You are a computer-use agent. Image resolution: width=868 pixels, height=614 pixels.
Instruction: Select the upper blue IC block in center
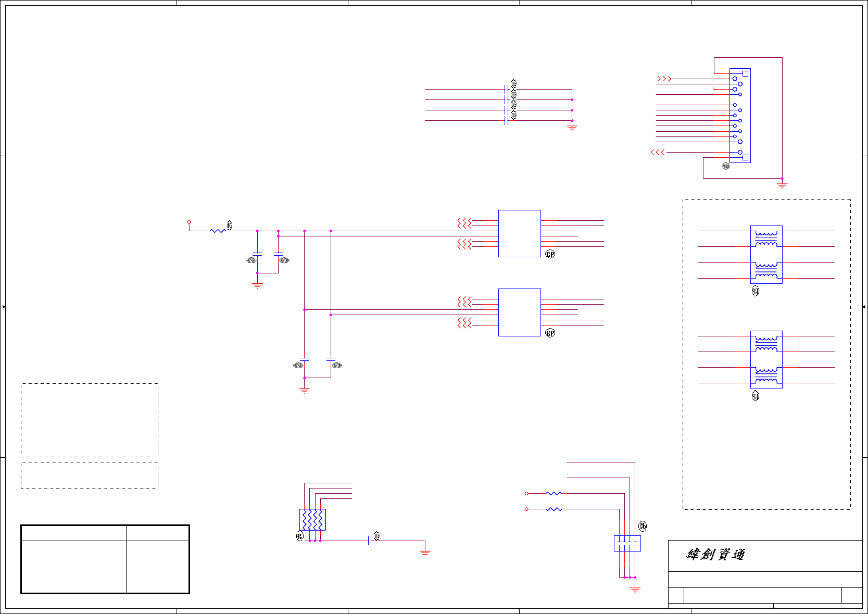tap(519, 233)
